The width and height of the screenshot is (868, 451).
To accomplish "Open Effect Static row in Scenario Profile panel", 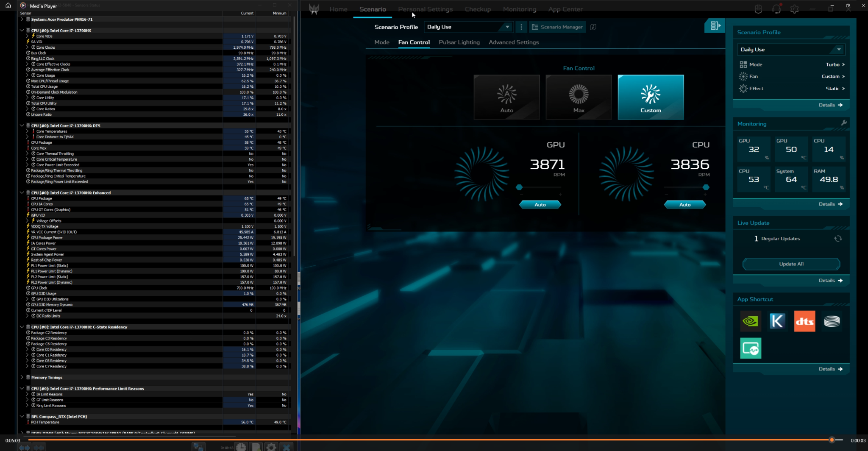I will coord(792,89).
